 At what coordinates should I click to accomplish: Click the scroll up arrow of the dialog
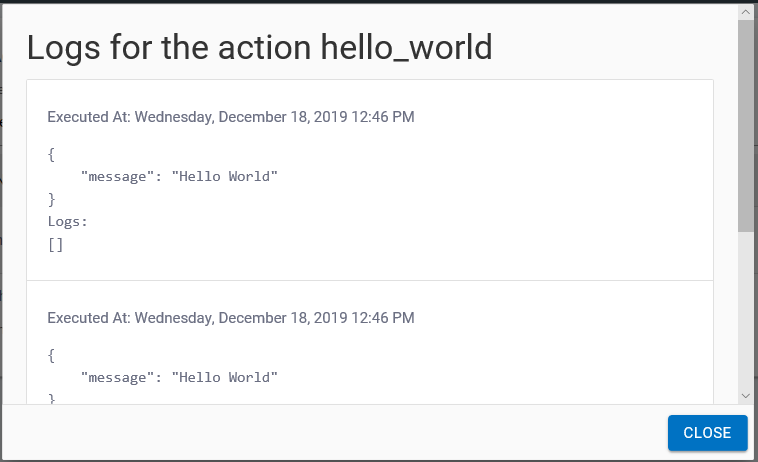tap(745, 11)
